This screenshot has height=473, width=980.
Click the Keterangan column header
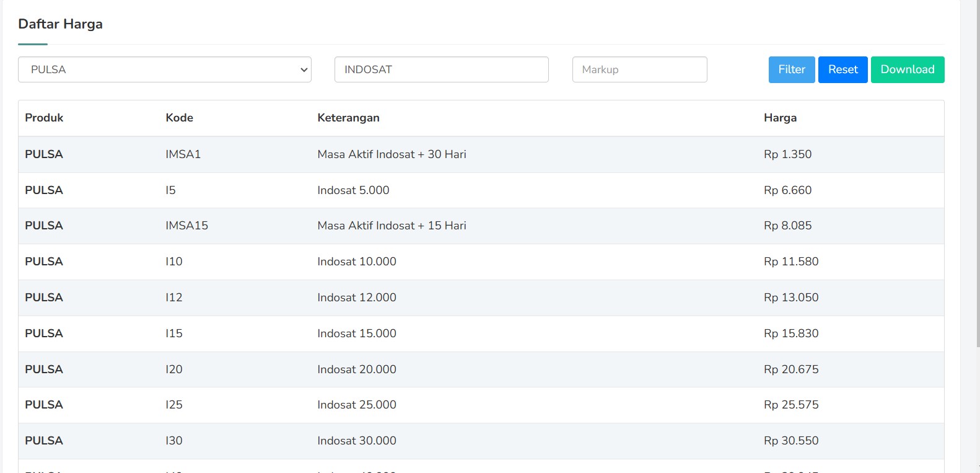(348, 118)
